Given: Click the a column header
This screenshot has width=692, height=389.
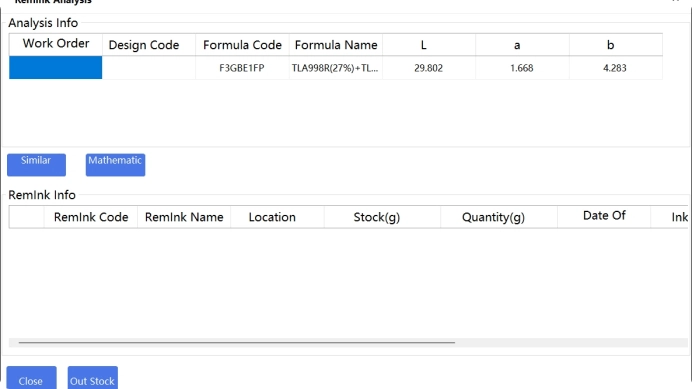Looking at the screenshot, I should coord(523,45).
